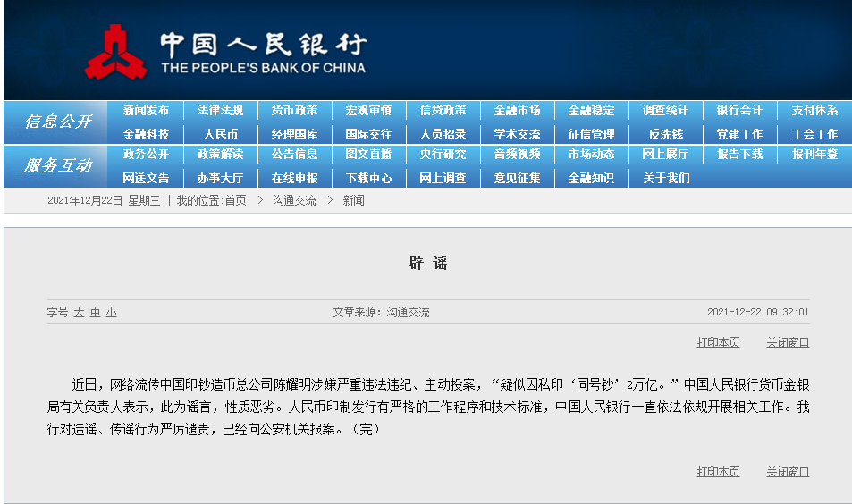Go to 首页 in the breadcrumb
This screenshot has width=852, height=504.
(235, 200)
